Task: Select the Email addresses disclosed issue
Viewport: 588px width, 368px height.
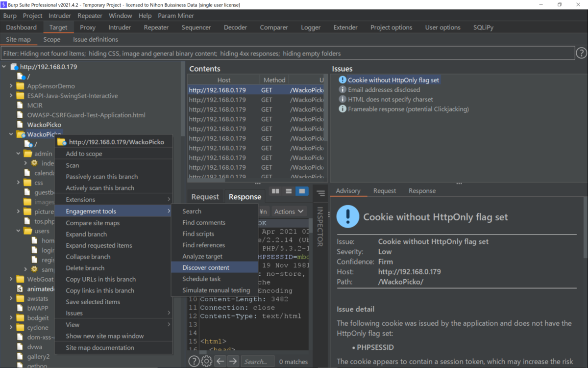Action: click(x=384, y=90)
